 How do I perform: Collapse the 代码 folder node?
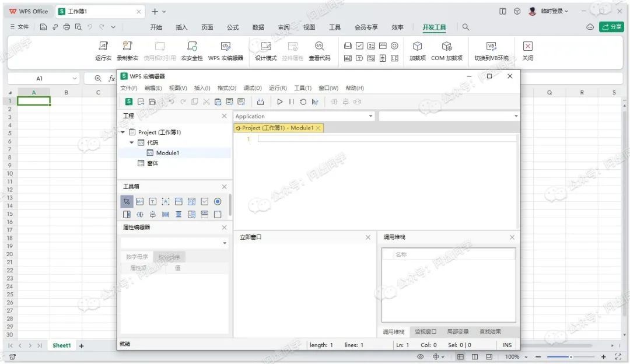tap(132, 142)
